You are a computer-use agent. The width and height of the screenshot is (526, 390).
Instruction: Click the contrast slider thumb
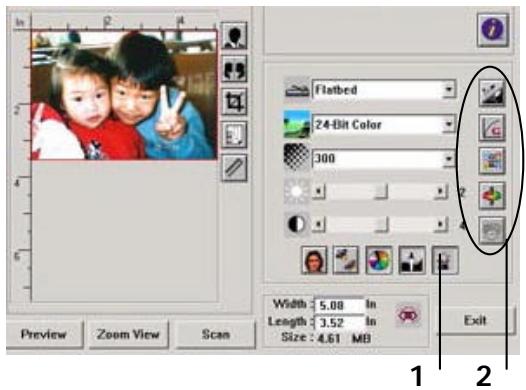point(382,225)
